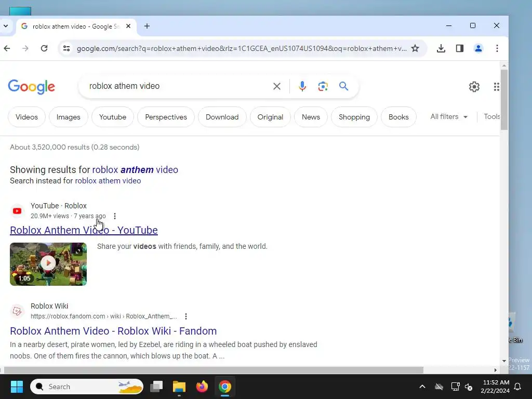Click the Roblox Wiki favicon

(17, 311)
